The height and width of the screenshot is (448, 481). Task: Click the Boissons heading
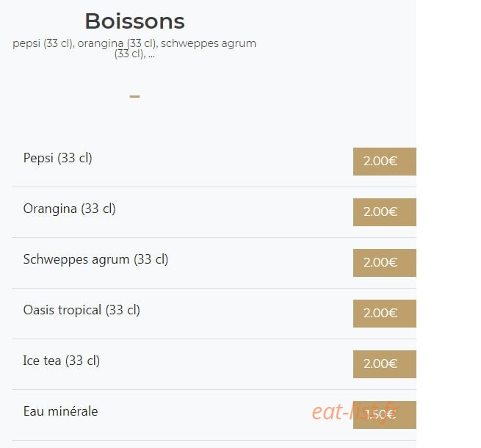point(134,21)
